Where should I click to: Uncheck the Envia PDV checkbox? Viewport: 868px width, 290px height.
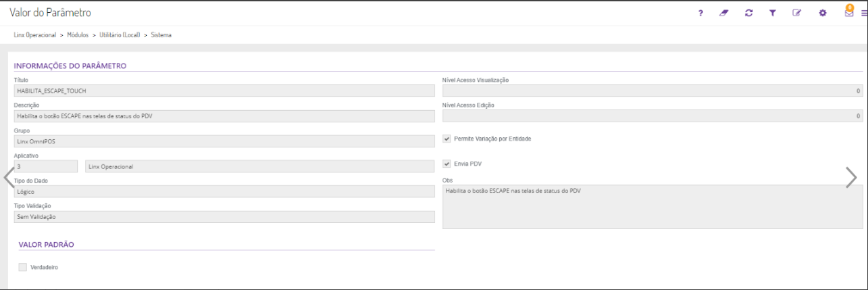446,164
